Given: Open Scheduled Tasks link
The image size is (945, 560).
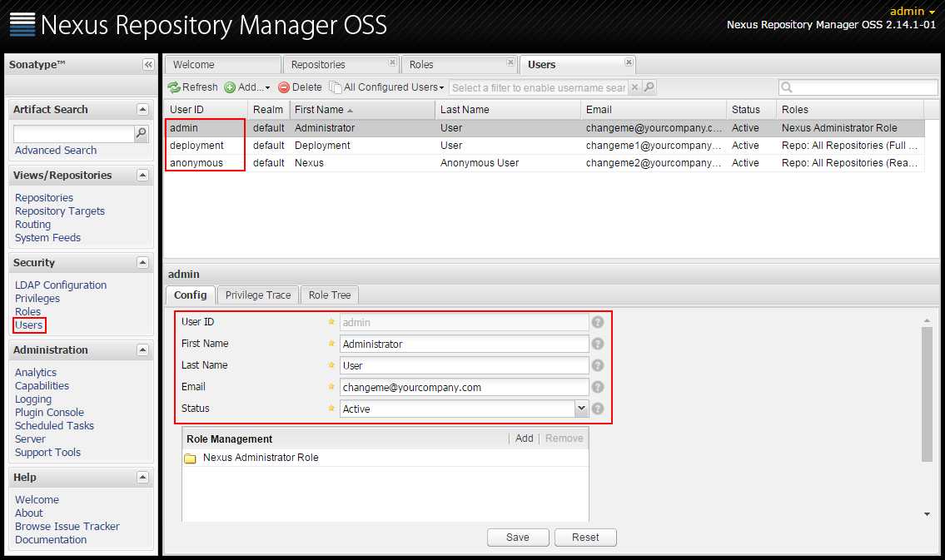Looking at the screenshot, I should click(54, 426).
